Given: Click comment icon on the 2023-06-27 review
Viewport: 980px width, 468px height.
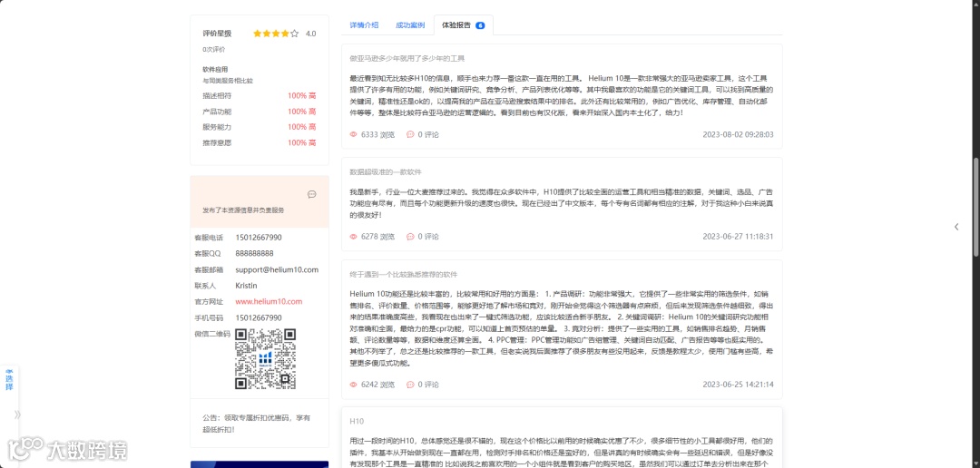Looking at the screenshot, I should 411,237.
